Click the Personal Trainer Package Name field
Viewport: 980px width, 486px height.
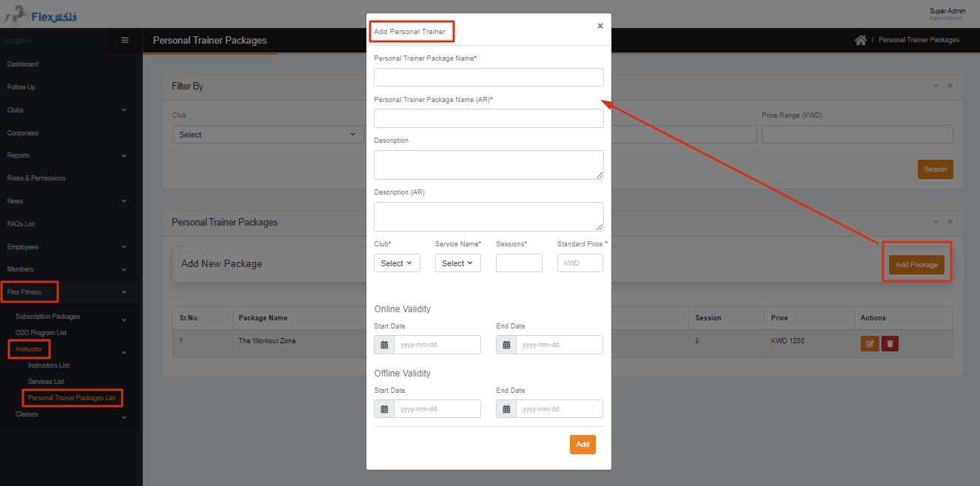pos(489,78)
